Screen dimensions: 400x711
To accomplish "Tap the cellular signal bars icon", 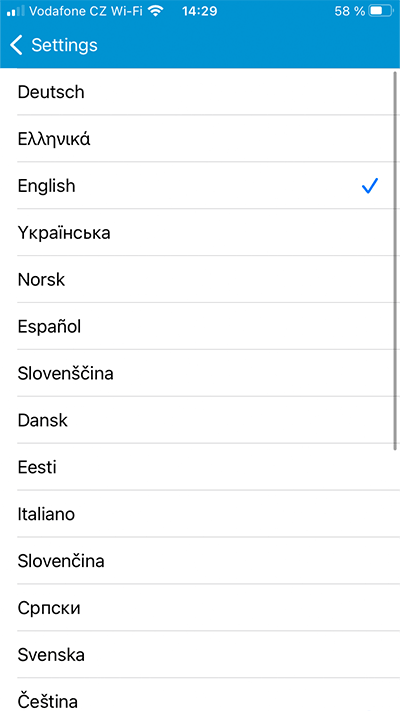I will coord(15,11).
